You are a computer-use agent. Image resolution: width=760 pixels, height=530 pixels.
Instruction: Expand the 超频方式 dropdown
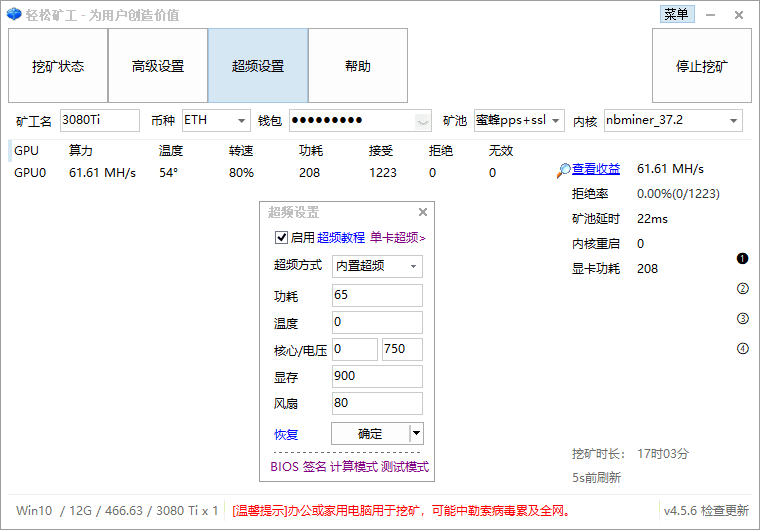pos(413,267)
